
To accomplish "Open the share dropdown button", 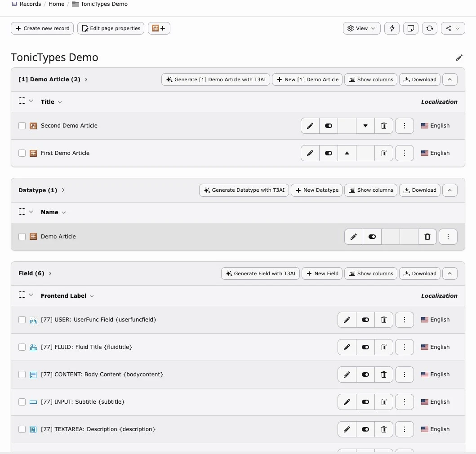I will tap(453, 28).
